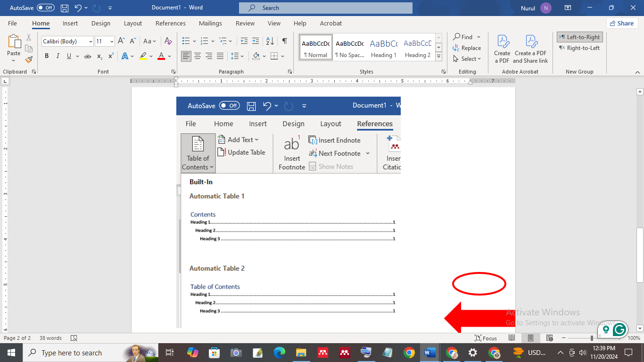Switch to the Insert tab

click(x=70, y=23)
